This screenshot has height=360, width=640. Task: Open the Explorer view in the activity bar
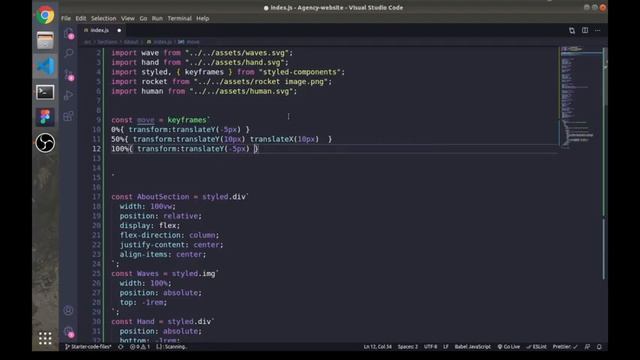click(x=69, y=33)
